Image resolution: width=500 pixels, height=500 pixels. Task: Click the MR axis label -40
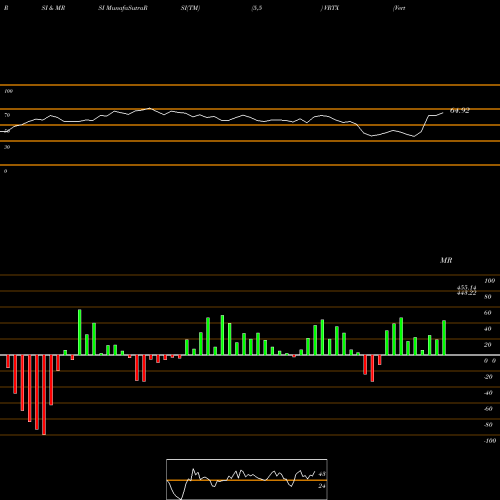[x=488, y=393]
